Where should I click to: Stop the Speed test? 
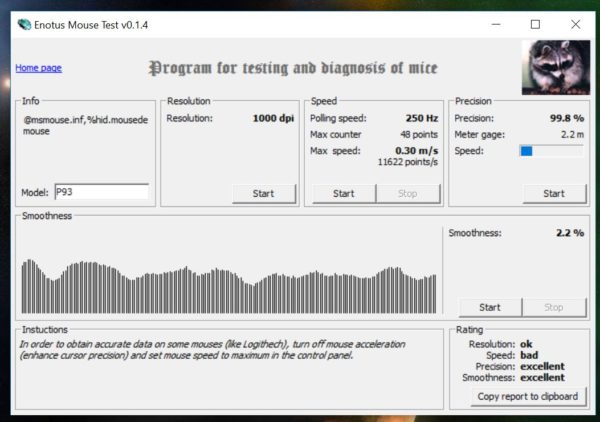coord(408,194)
